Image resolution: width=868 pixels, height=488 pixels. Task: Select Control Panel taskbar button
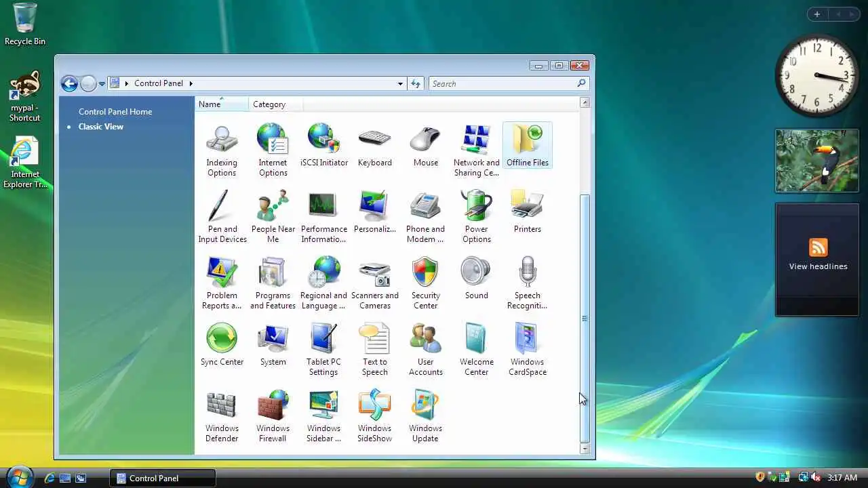pyautogui.click(x=163, y=478)
